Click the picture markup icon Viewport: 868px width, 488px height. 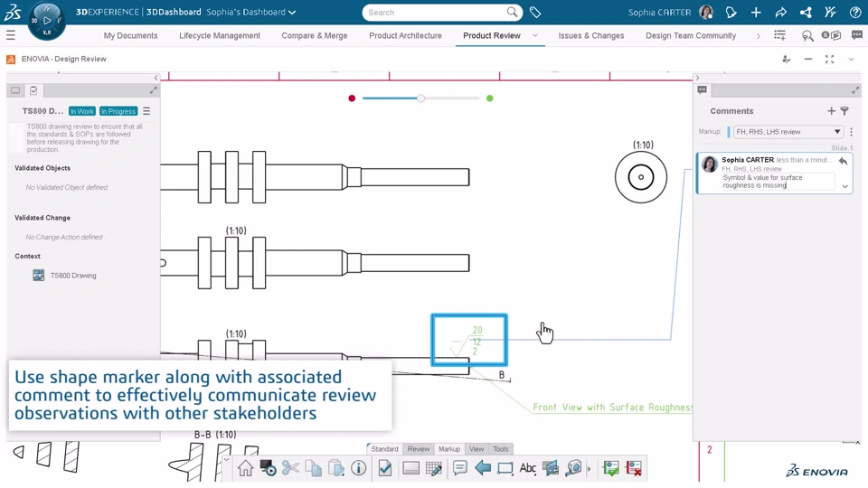click(551, 468)
